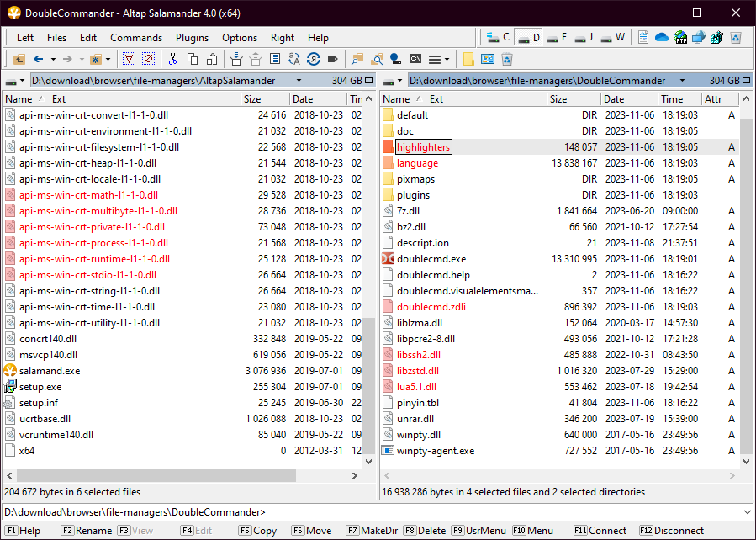Open the FTP connection icon
The image size is (756, 540).
pyautogui.click(x=679, y=38)
